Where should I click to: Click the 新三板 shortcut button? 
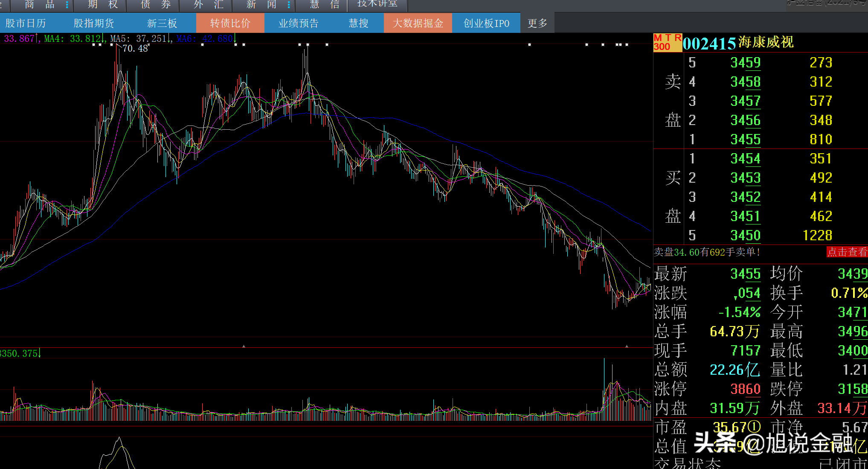162,23
